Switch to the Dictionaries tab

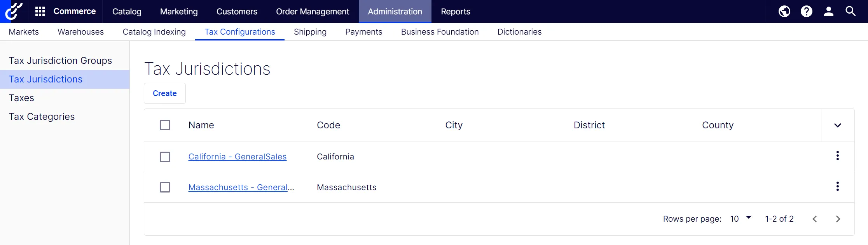click(520, 32)
